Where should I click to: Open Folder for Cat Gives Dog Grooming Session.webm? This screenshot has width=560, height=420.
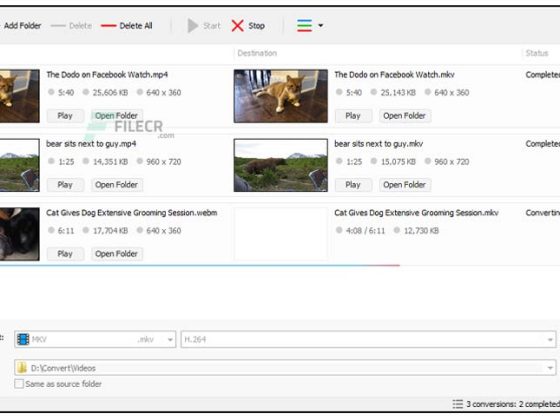(116, 254)
